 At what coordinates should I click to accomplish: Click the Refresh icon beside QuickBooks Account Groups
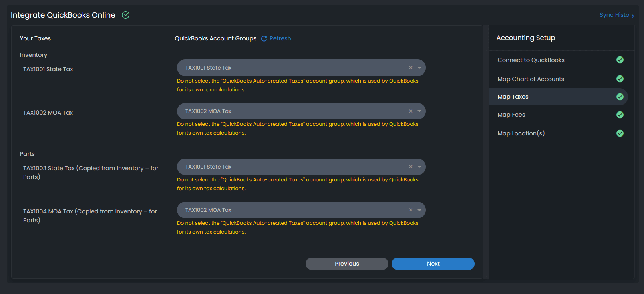coord(264,38)
